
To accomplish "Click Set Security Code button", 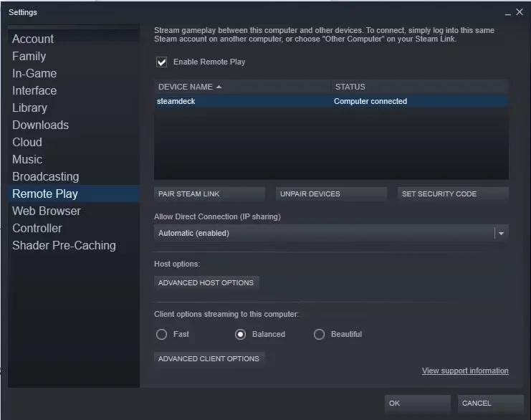I will tap(453, 194).
